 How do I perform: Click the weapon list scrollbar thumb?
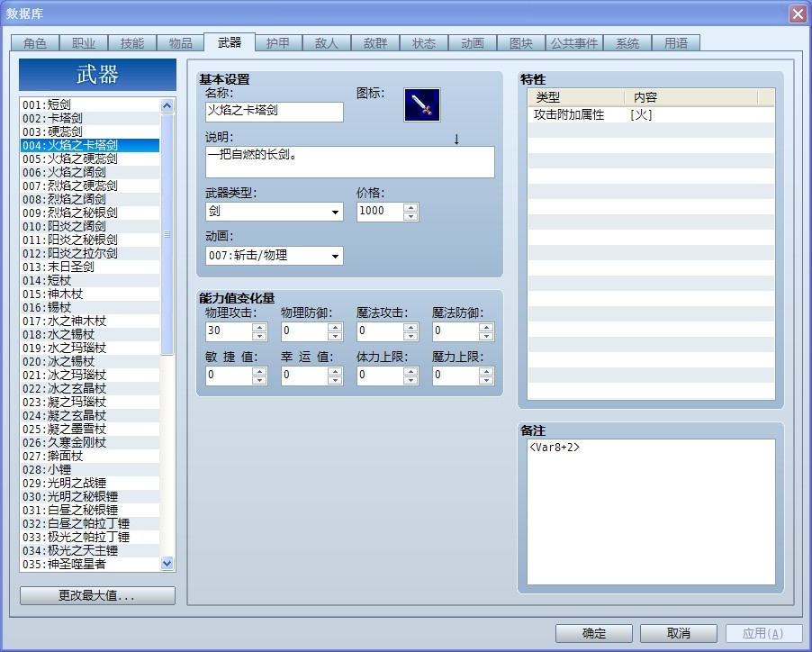(x=167, y=235)
